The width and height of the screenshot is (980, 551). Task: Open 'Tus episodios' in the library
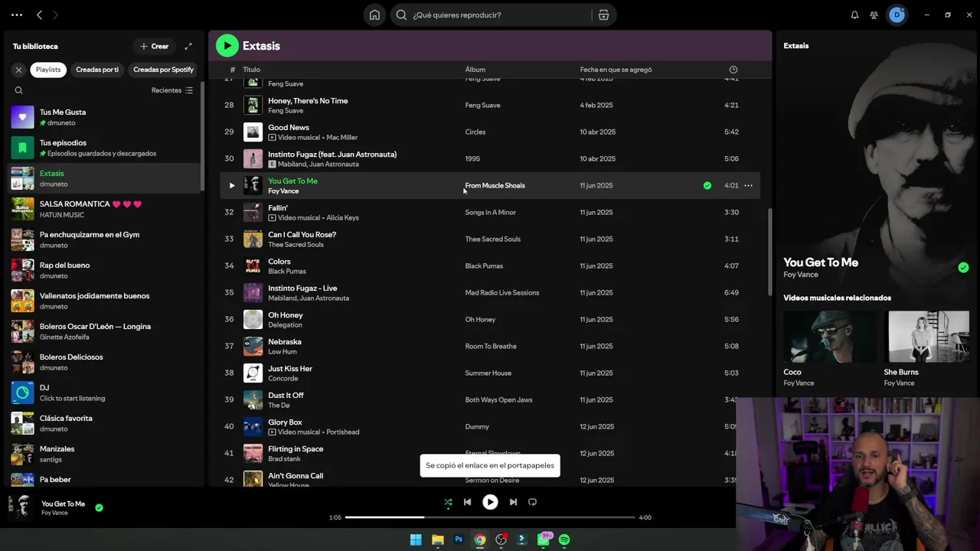pyautogui.click(x=103, y=148)
